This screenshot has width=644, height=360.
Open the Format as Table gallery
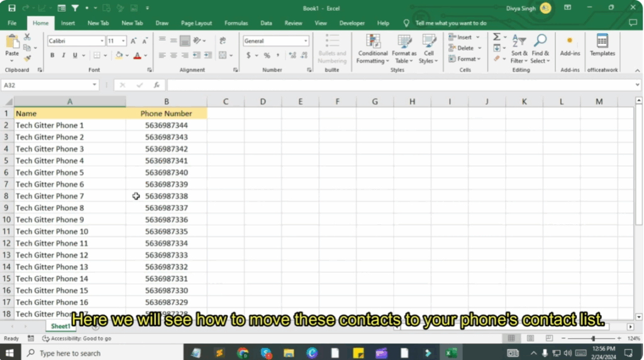tap(404, 49)
